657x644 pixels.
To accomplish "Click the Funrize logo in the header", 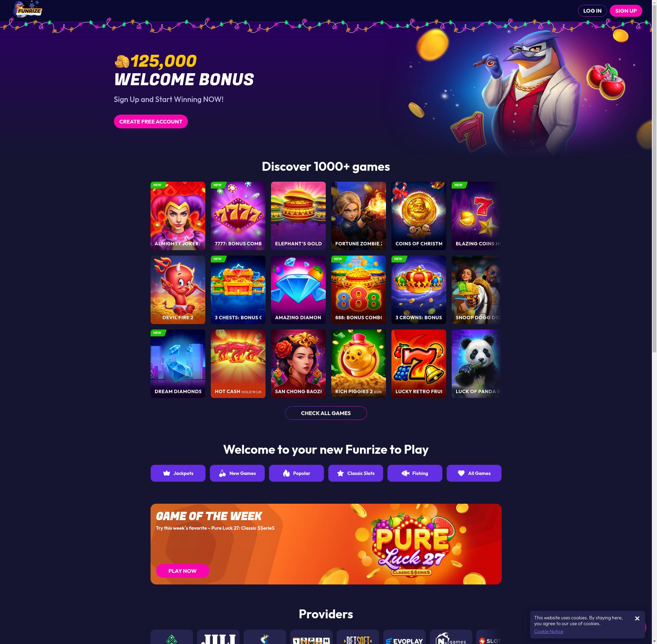I will [x=27, y=10].
